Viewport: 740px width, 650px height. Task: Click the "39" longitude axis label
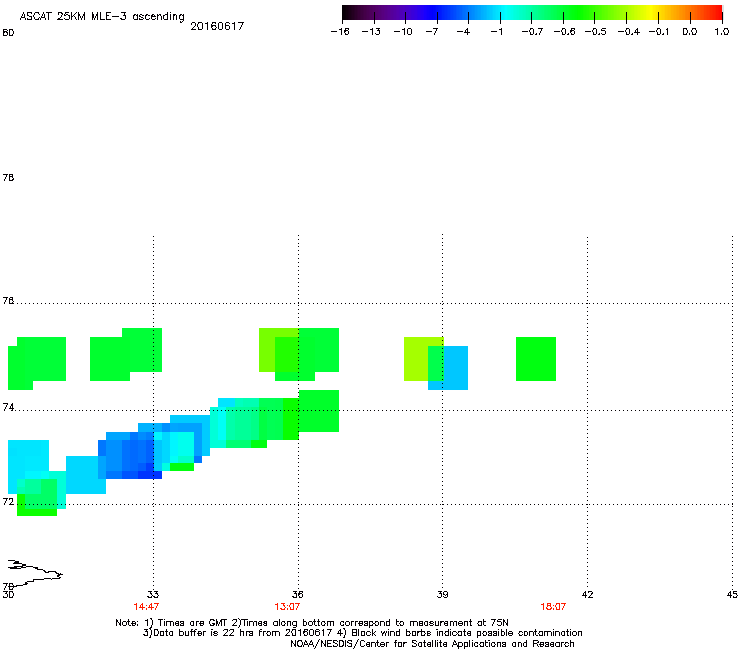click(442, 594)
